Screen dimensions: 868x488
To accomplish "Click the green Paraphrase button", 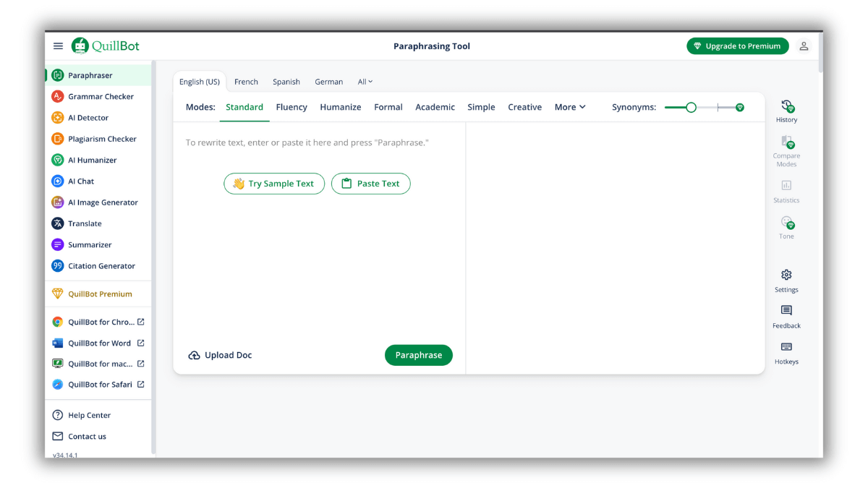I will point(419,355).
